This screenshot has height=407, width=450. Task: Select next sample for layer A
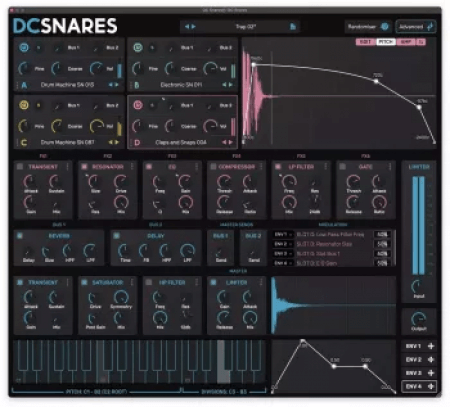pos(117,85)
